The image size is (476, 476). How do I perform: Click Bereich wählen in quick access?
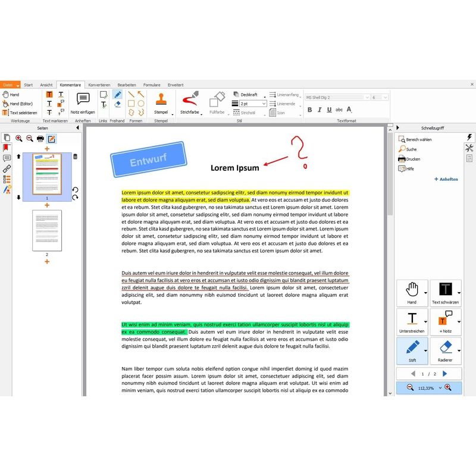419,140
